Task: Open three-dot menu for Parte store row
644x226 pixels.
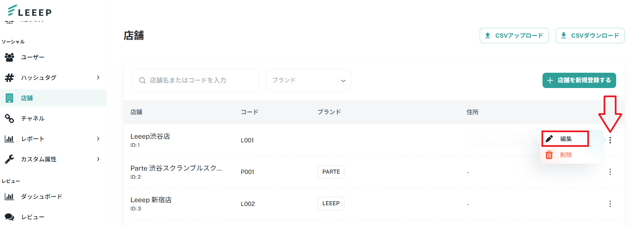Action: (610, 172)
